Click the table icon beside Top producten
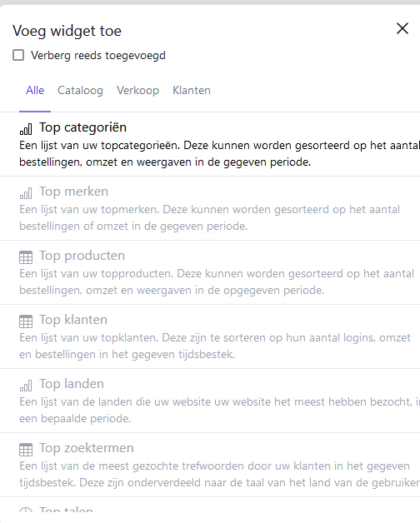Image resolution: width=420 pixels, height=523 pixels. click(26, 257)
